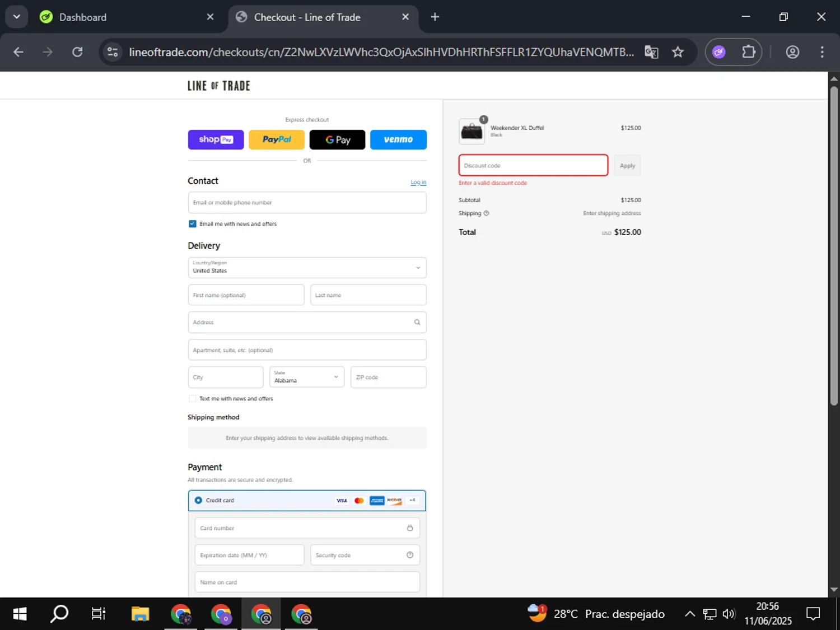View site information icon

113,52
